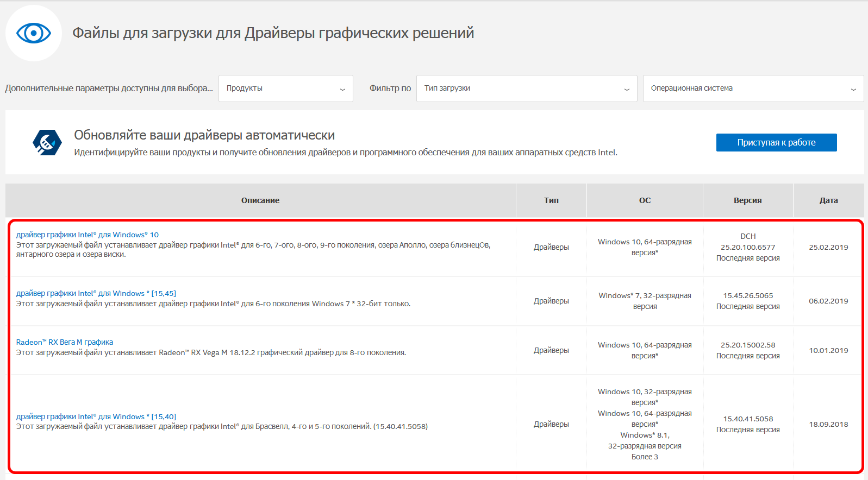Open the Продукты dropdown
The width and height of the screenshot is (868, 480).
(286, 89)
